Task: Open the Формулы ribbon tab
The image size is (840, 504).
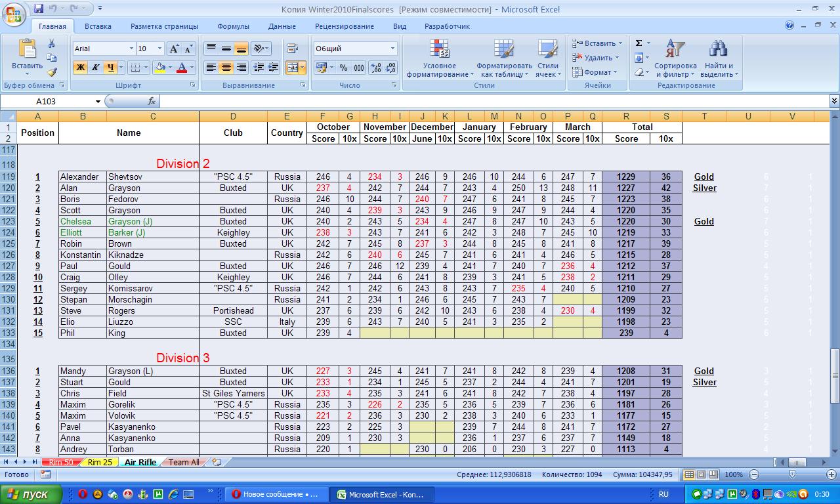Action: (233, 26)
